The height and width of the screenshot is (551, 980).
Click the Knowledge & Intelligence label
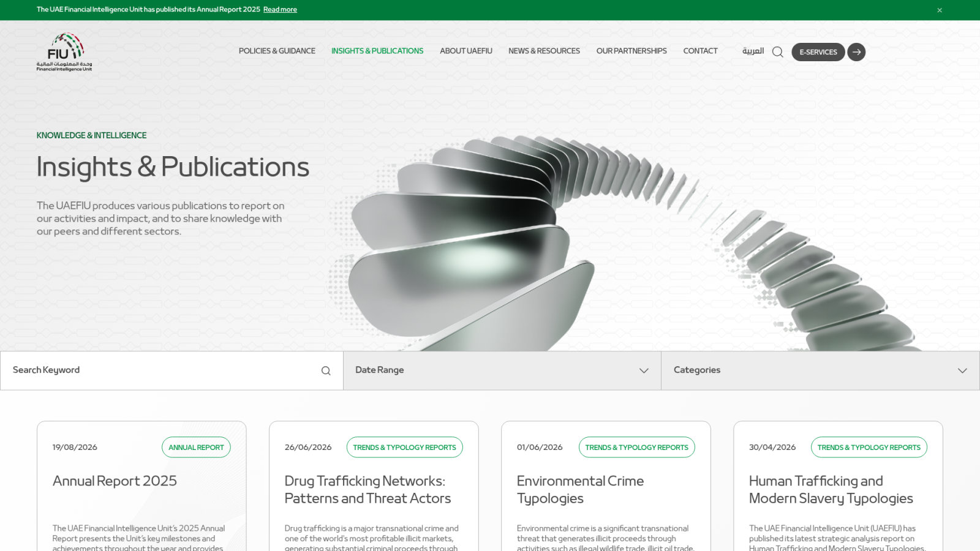(91, 135)
